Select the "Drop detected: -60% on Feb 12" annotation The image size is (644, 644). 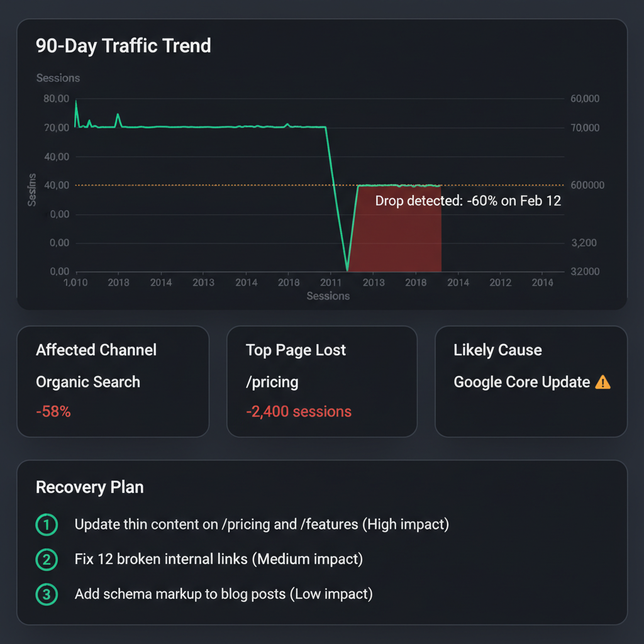point(467,201)
